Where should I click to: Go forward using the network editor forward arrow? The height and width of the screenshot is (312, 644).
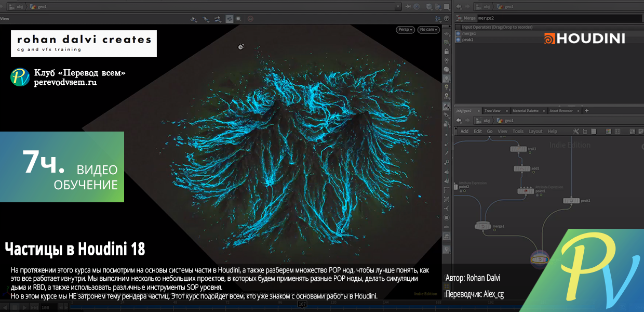coord(467,121)
